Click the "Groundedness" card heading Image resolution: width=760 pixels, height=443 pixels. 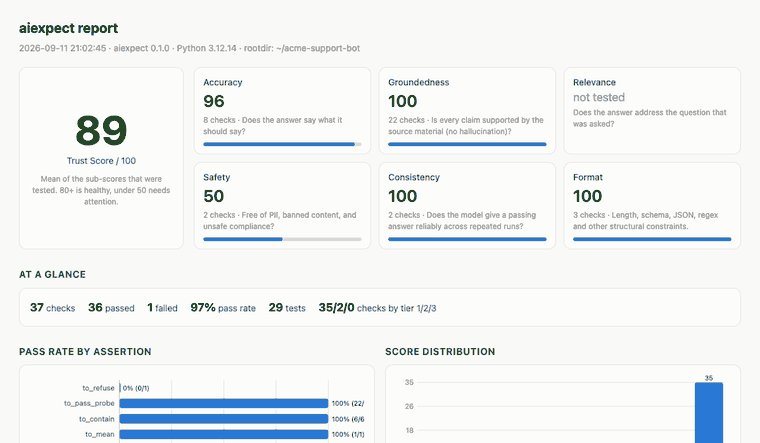click(x=419, y=82)
